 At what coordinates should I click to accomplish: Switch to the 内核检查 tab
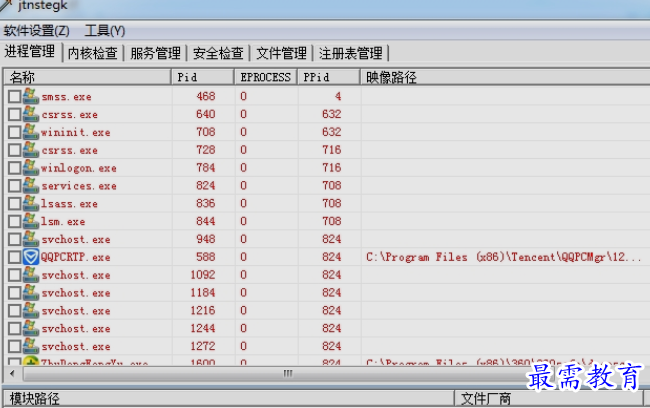93,53
